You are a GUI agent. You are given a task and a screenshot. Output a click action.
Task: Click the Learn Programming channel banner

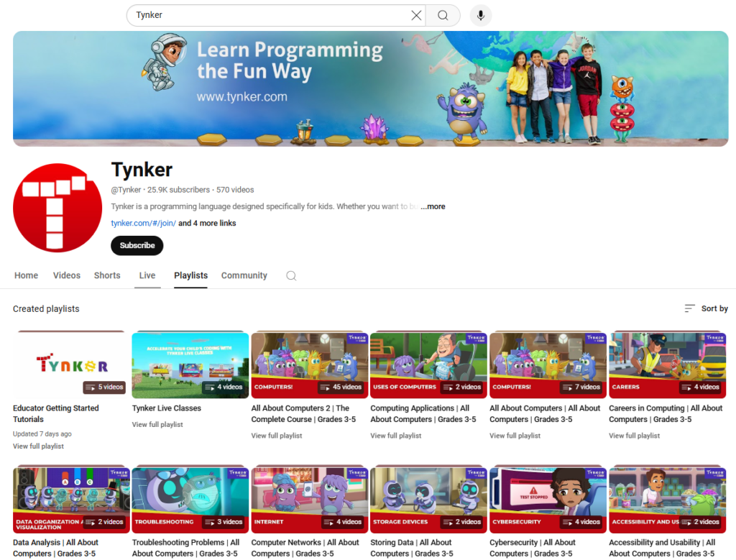tap(371, 88)
